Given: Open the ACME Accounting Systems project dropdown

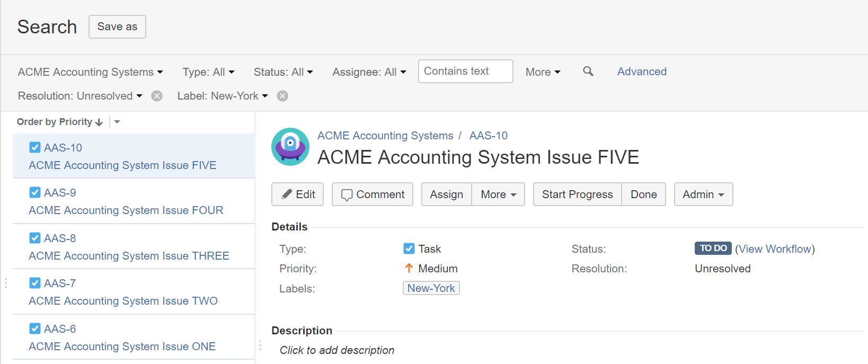Looking at the screenshot, I should click(x=90, y=72).
